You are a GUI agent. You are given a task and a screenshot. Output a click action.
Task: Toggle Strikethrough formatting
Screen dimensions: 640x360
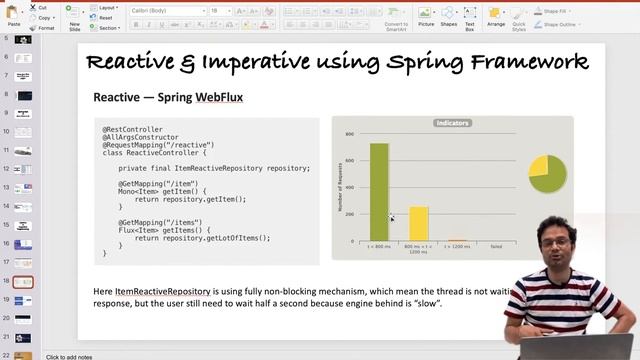point(175,25)
